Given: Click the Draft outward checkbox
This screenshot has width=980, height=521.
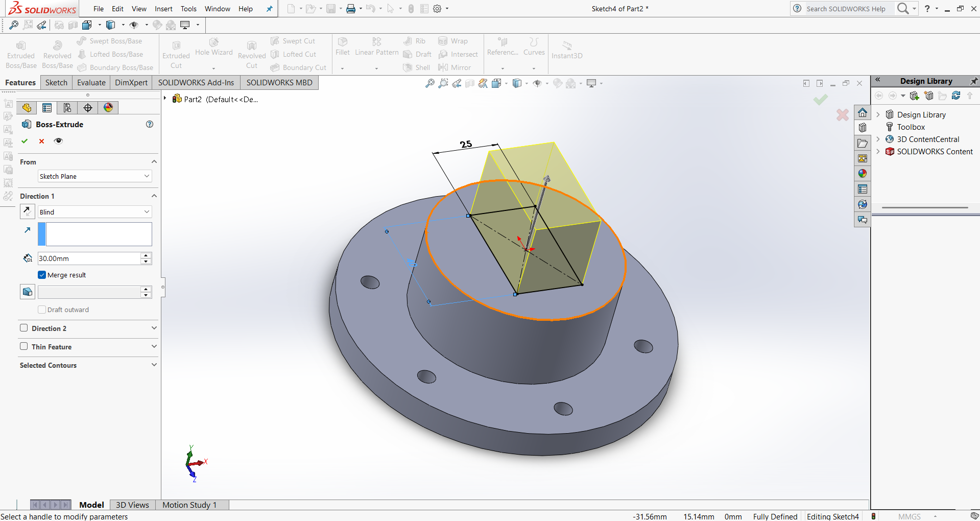Looking at the screenshot, I should 42,310.
